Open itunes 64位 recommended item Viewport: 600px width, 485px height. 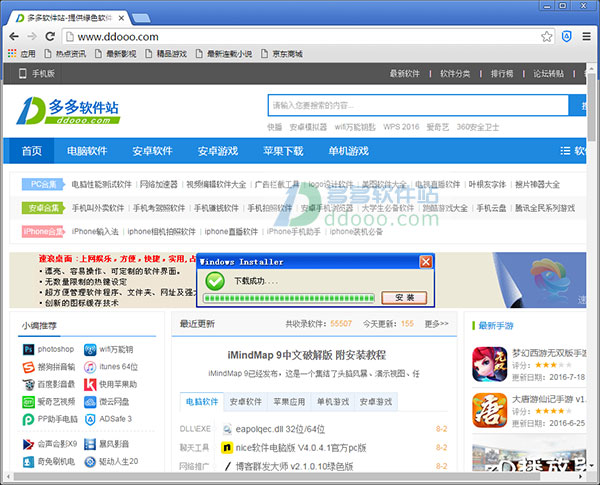tap(111, 367)
